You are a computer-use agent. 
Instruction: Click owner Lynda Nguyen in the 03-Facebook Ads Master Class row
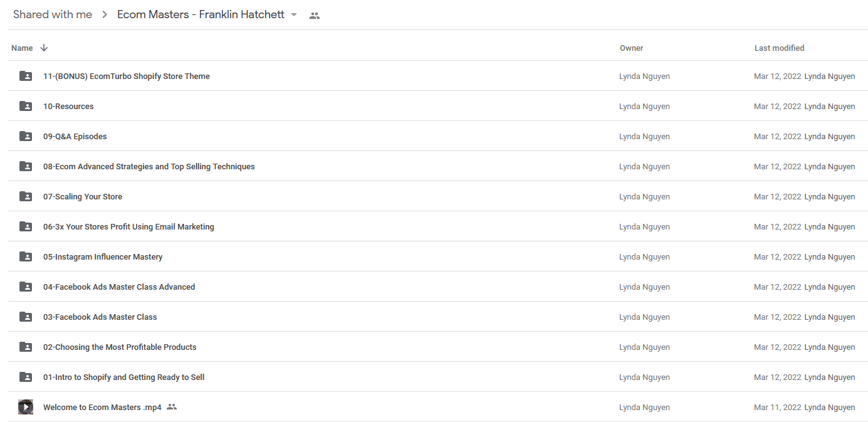pos(644,317)
